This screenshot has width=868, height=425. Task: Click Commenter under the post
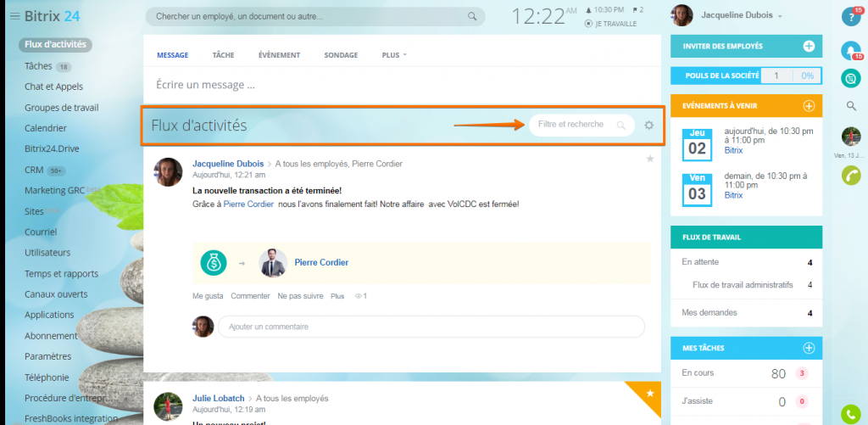pos(250,296)
